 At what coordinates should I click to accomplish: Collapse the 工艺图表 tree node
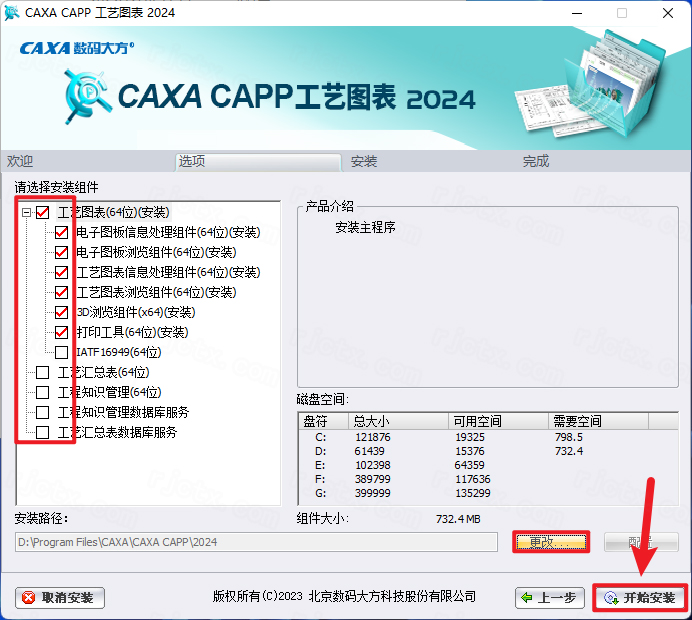point(25,212)
